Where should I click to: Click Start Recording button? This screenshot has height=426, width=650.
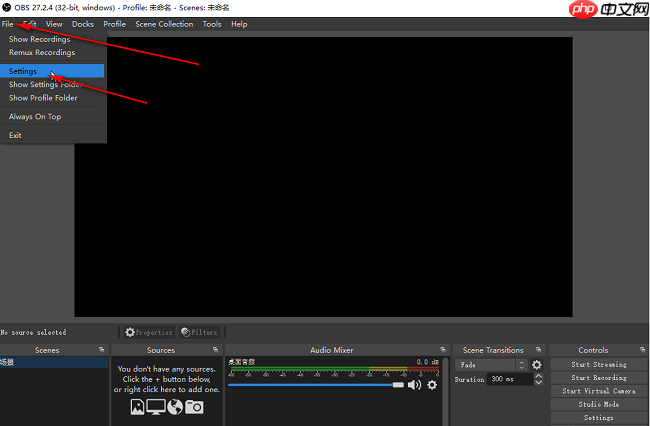pyautogui.click(x=599, y=378)
